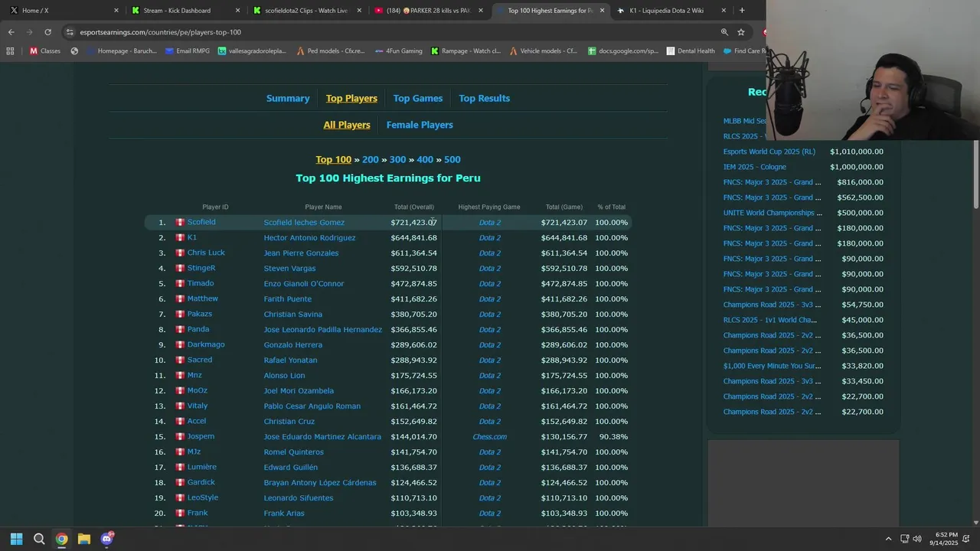Reload the current page

(47, 32)
